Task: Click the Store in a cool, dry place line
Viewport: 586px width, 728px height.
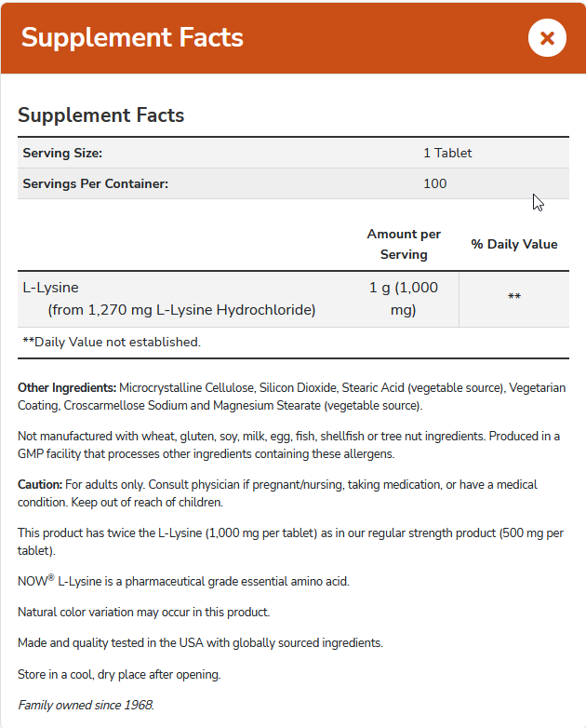Action: 119,673
